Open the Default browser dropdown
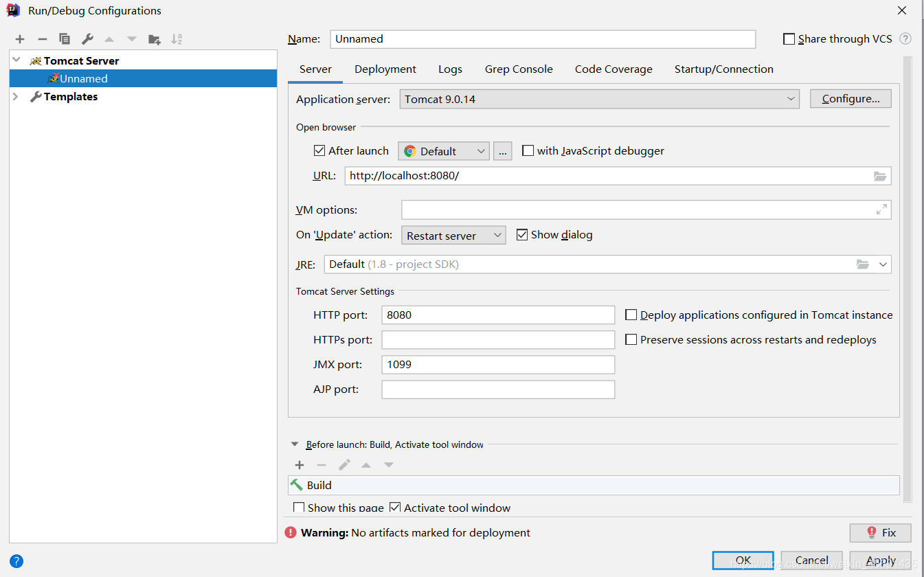Image resolution: width=924 pixels, height=577 pixels. 444,151
